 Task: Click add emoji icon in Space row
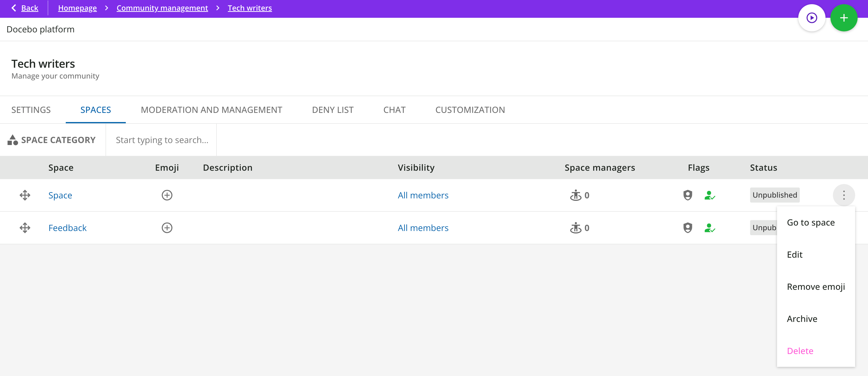coord(167,195)
